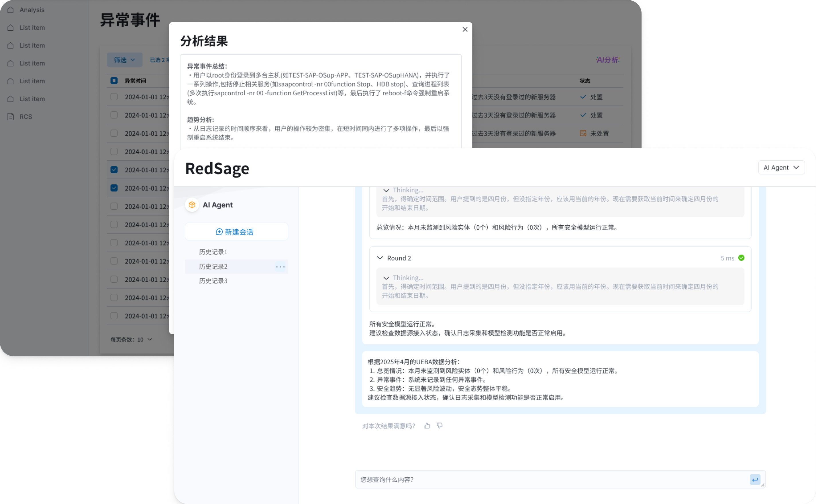Open 历史记录3 conversation

click(213, 281)
